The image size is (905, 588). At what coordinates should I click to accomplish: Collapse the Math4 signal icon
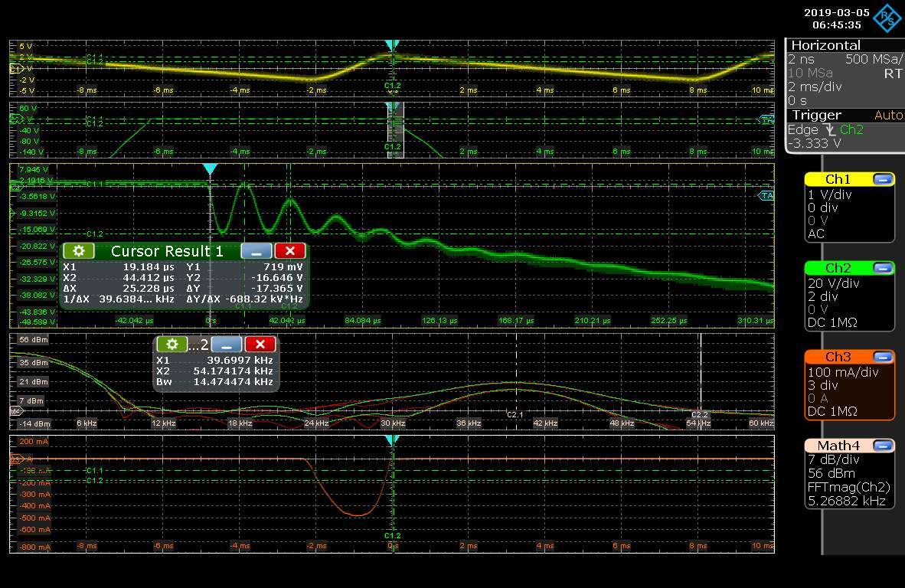(883, 446)
